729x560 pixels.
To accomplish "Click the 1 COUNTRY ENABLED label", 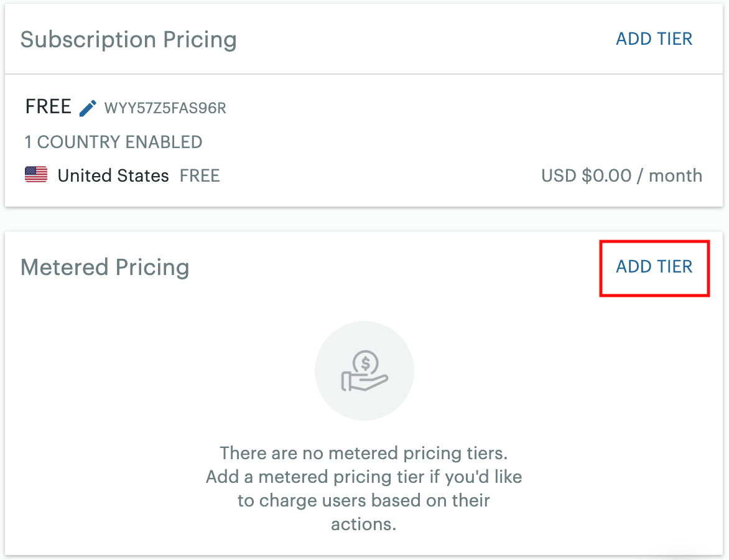I will [113, 142].
